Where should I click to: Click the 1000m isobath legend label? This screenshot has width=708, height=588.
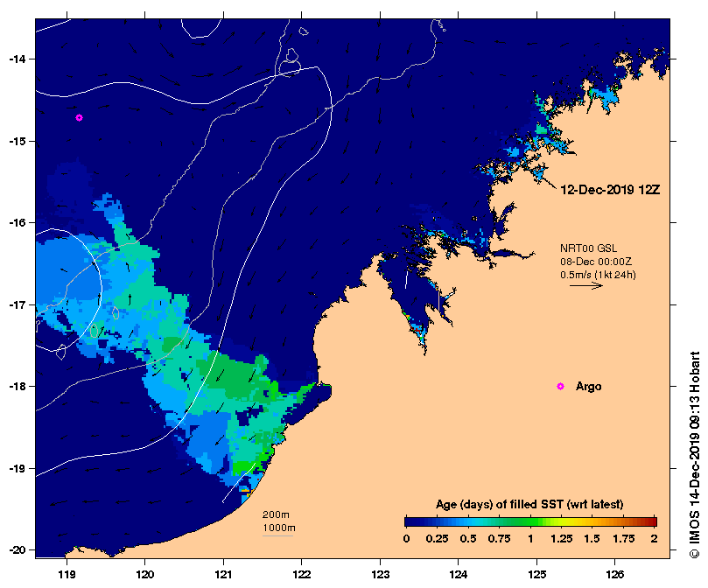[279, 528]
